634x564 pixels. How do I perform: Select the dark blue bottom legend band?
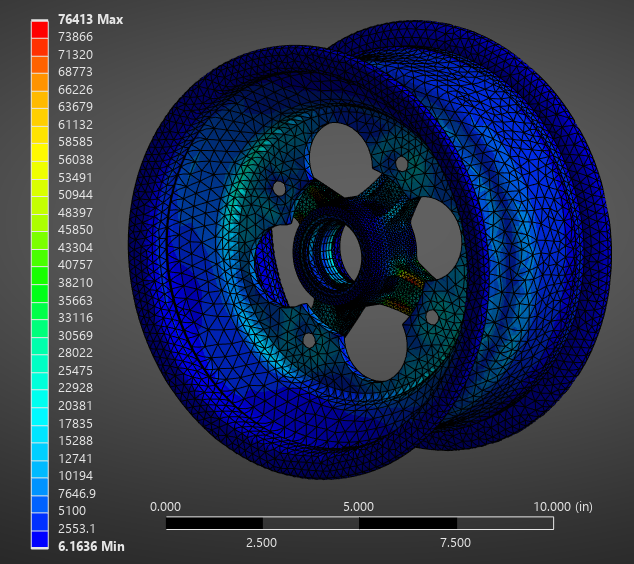click(40, 539)
